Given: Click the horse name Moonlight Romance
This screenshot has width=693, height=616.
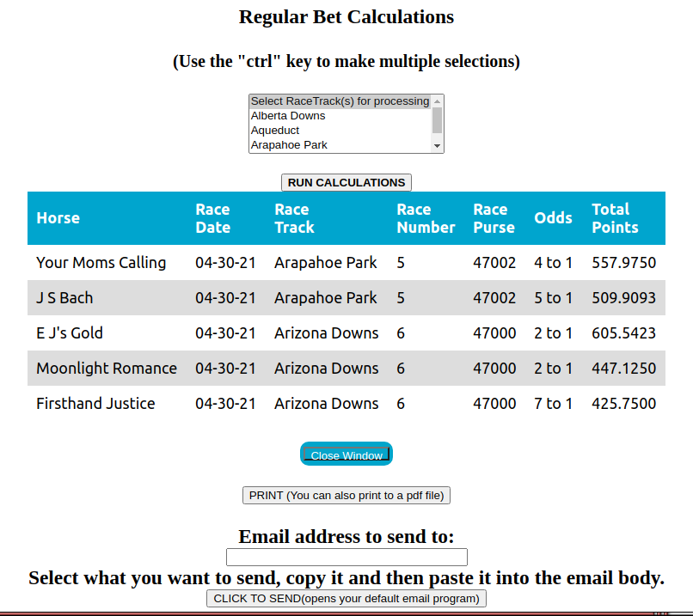Looking at the screenshot, I should pyautogui.click(x=107, y=369).
